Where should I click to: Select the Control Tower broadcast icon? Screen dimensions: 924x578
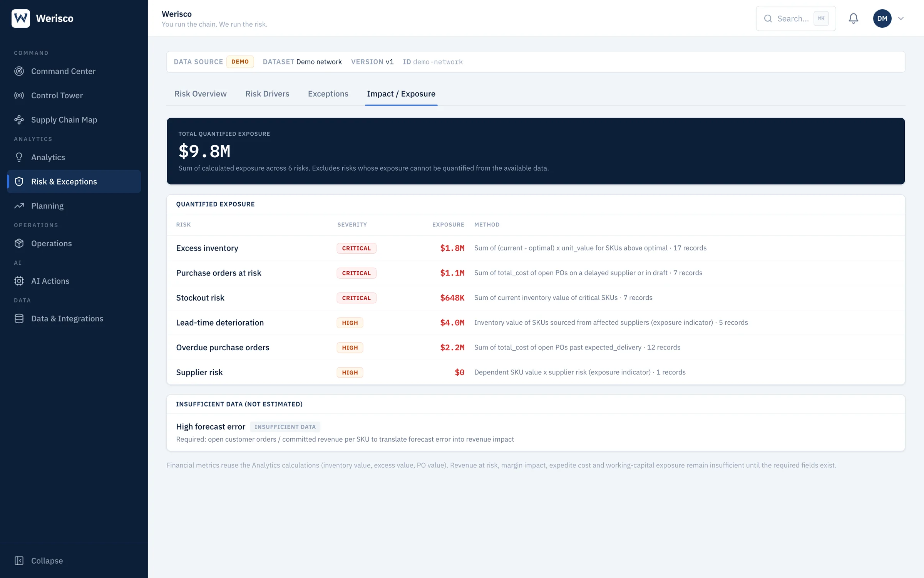coord(19,96)
